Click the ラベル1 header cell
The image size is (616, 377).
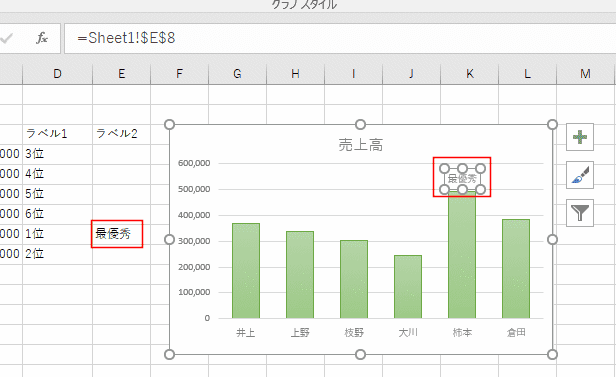46,134
